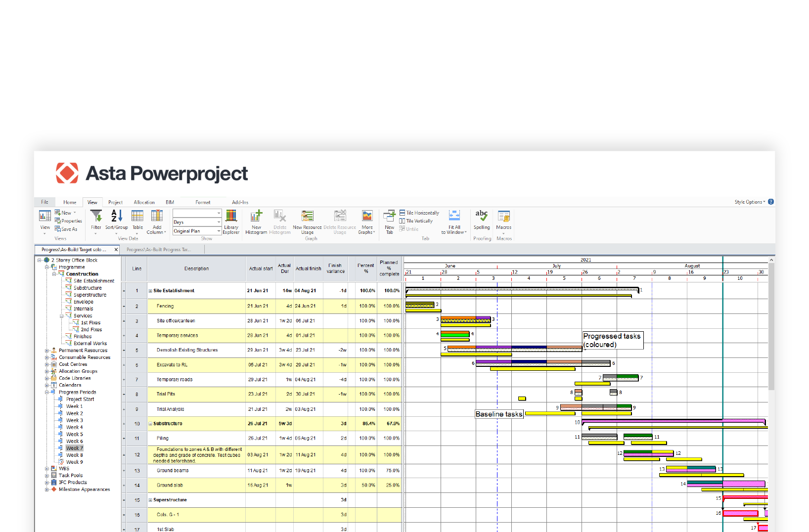Click the row 12 line number

pyautogui.click(x=137, y=455)
